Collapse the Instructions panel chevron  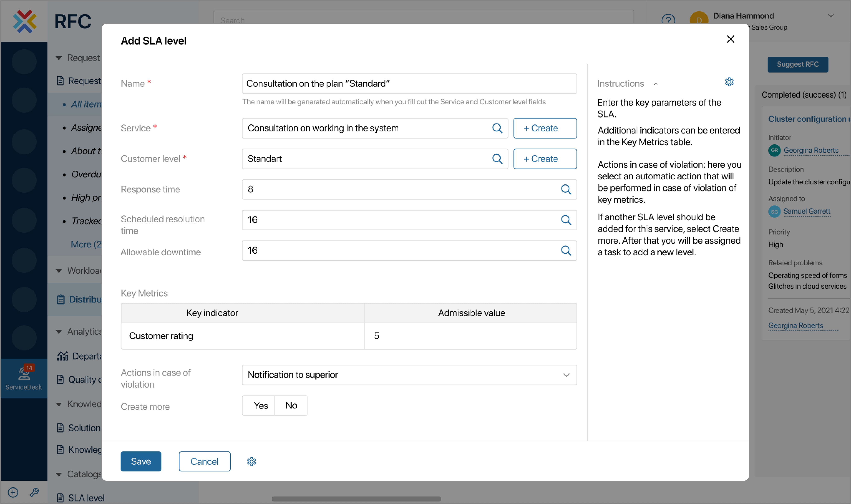(655, 84)
